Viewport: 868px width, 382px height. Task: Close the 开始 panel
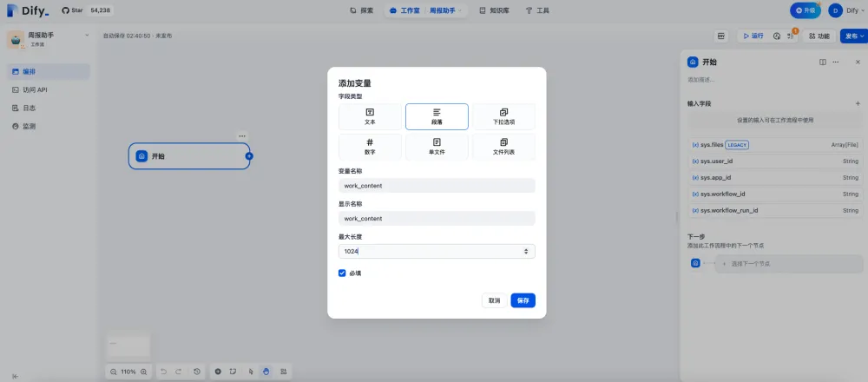pyautogui.click(x=858, y=62)
